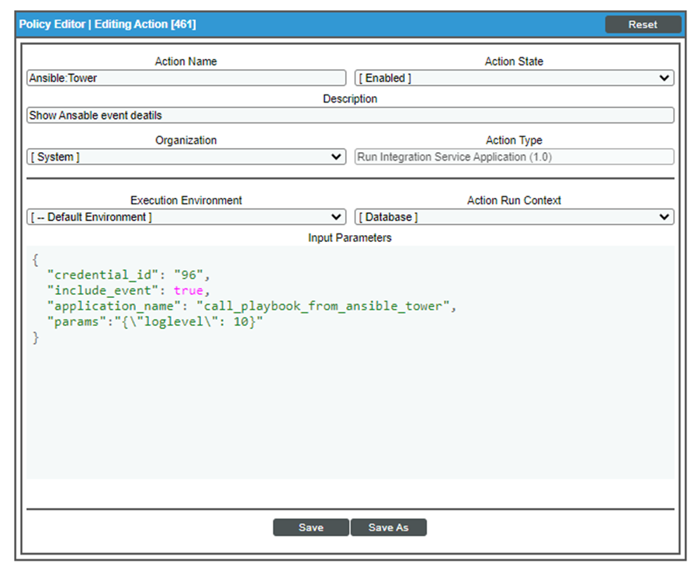The image size is (700, 588).
Task: Edit the Action Name field
Action: click(186, 78)
